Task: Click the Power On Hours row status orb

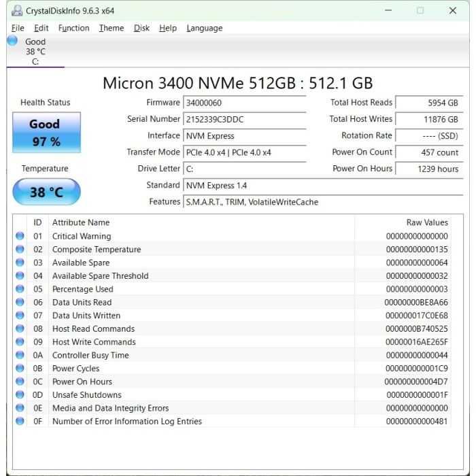Action: (20, 381)
